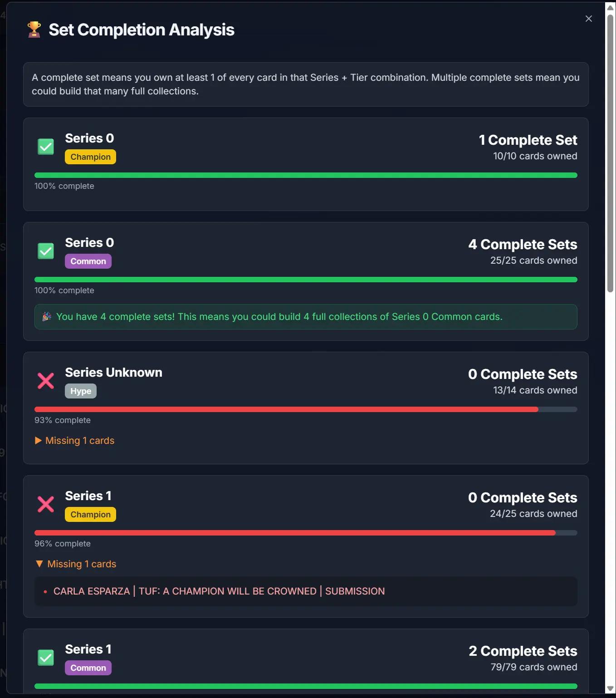
Task: Click the Common badge under Series 0
Action: click(x=88, y=261)
